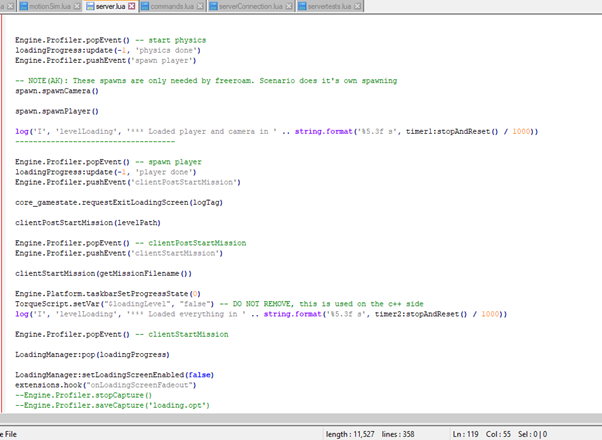Click the file icon on the servertests.lua tab
The height and width of the screenshot is (440, 602).
click(x=302, y=6)
